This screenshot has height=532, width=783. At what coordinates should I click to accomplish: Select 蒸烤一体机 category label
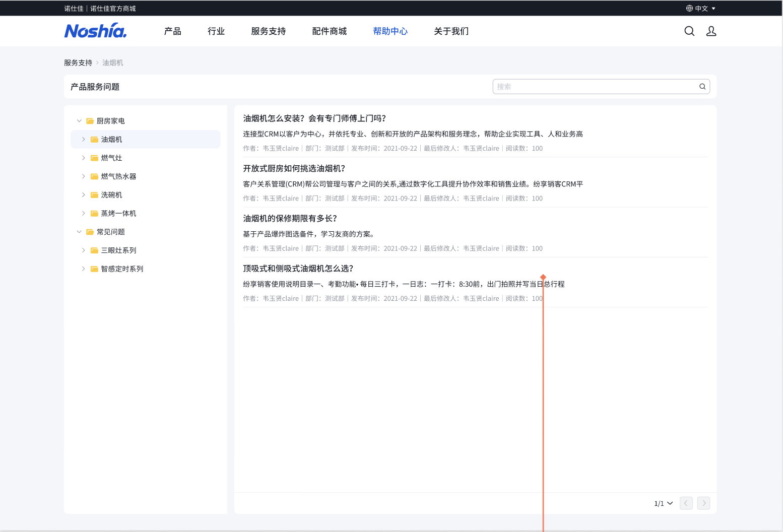[x=119, y=213]
